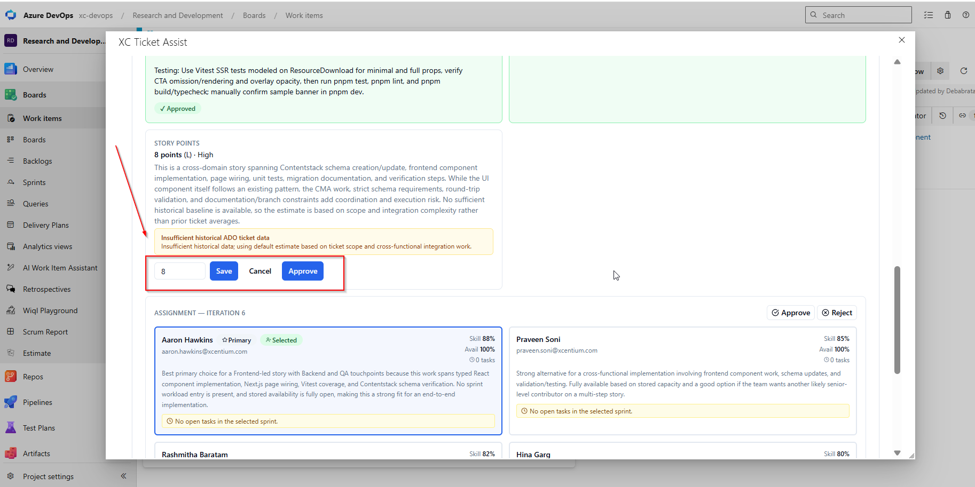Click the Search box in header
This screenshot has width=975, height=487.
coord(858,15)
